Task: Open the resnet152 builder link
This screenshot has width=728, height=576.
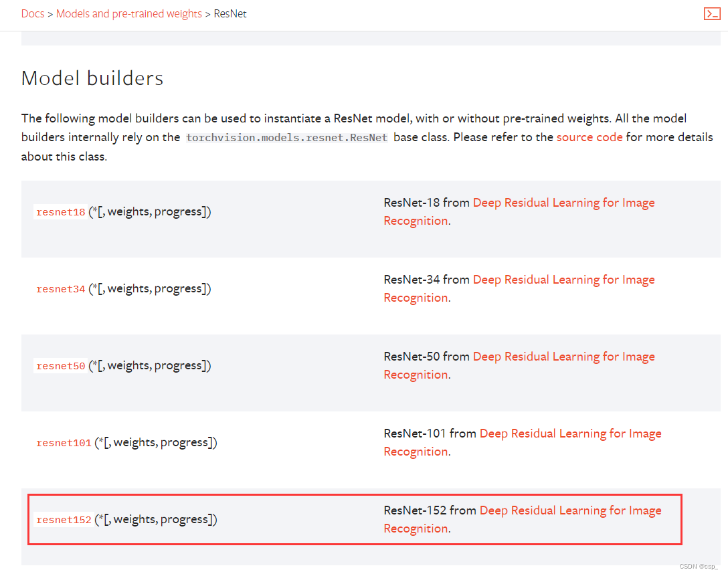Action: coord(64,520)
